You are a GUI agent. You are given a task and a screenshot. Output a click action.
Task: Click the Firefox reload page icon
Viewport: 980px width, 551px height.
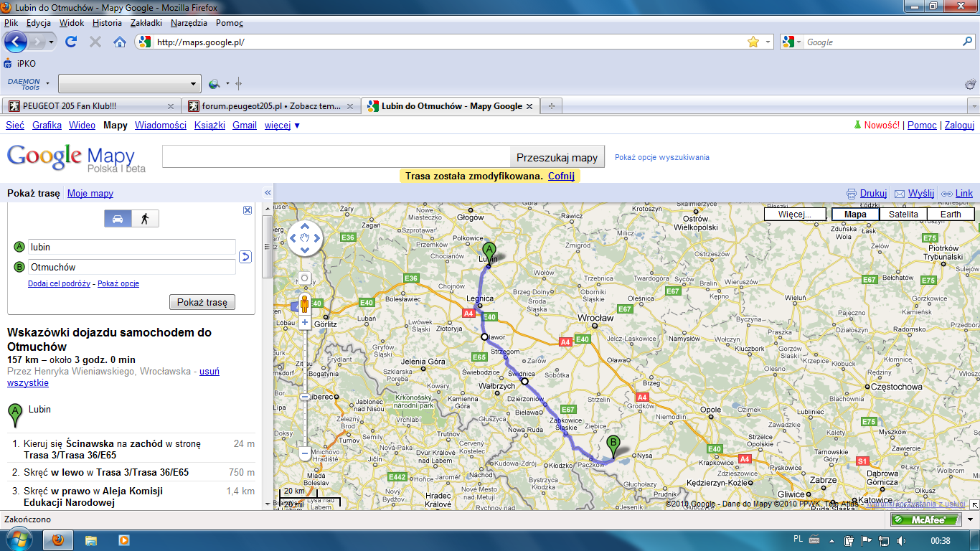pyautogui.click(x=71, y=42)
